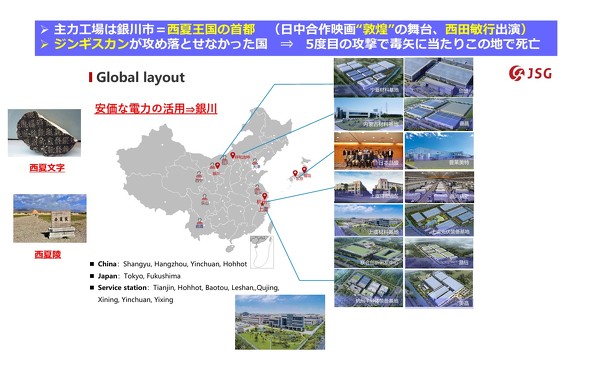Open the large headquarters campus photo at bottom
The image size is (590, 366).
click(x=280, y=322)
